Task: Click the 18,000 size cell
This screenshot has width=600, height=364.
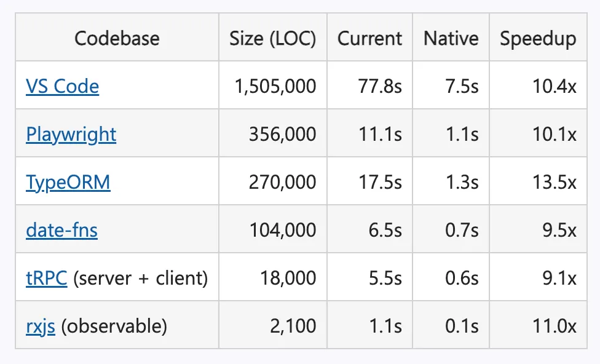Action: click(x=273, y=277)
